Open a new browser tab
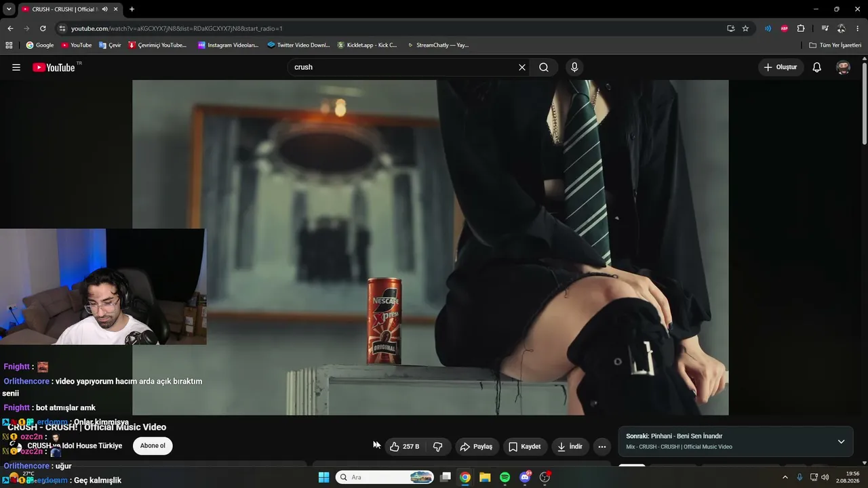868x488 pixels. [132, 9]
